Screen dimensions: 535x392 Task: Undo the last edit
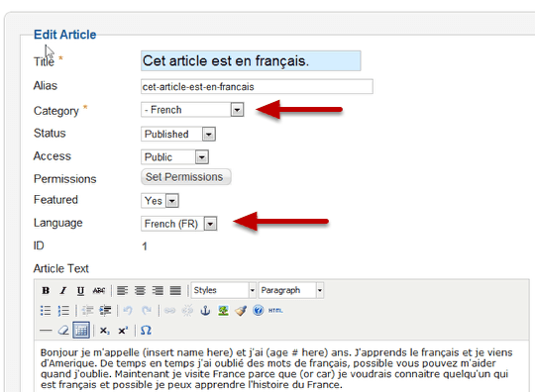point(128,311)
